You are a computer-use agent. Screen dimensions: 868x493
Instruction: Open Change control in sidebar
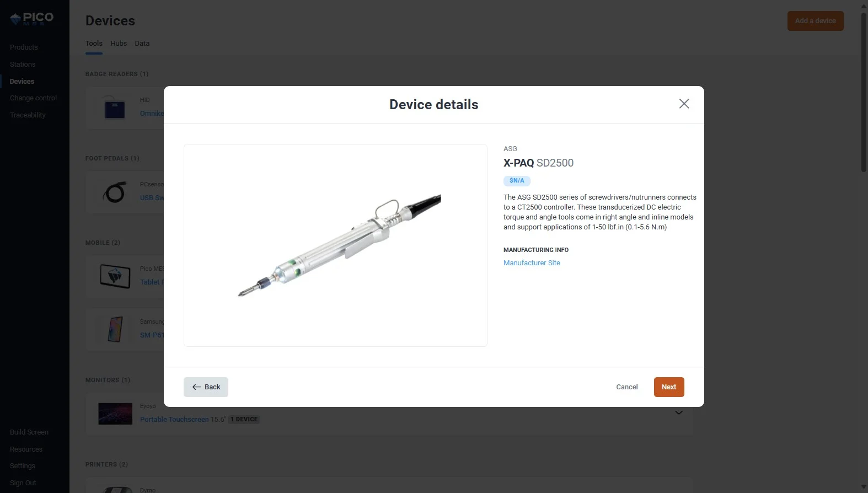point(33,98)
